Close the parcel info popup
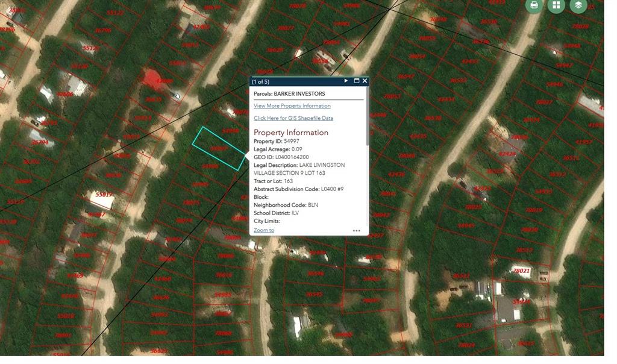Viewport: 617px width, 364px height. click(365, 81)
